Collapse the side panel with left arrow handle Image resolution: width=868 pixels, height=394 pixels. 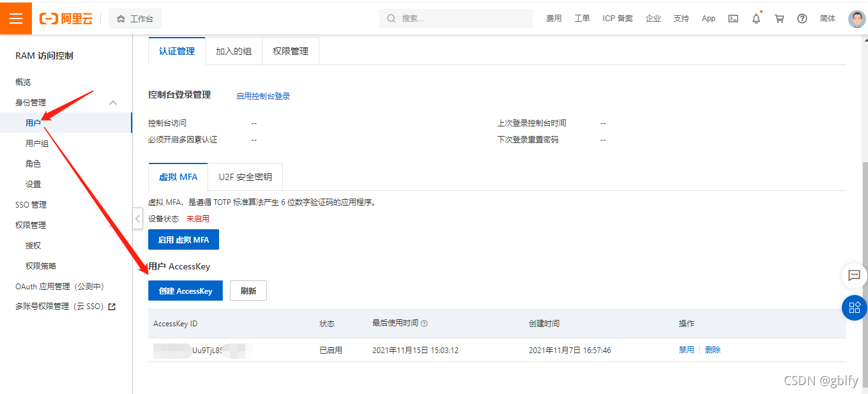coord(137,218)
